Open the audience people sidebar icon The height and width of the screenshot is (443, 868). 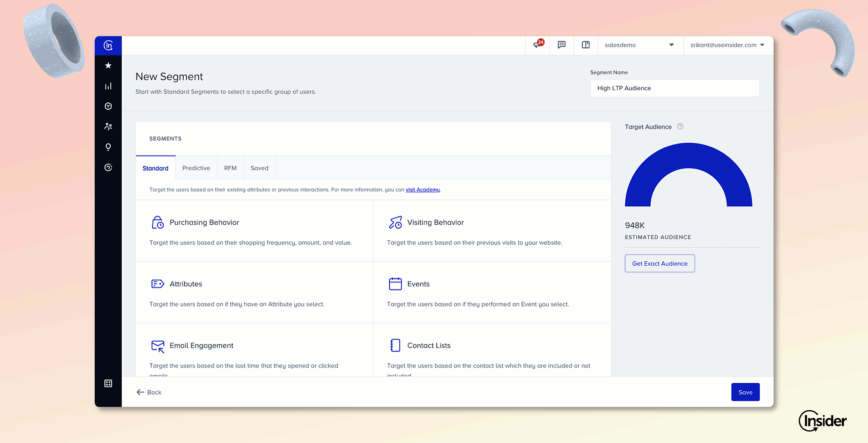(x=108, y=127)
